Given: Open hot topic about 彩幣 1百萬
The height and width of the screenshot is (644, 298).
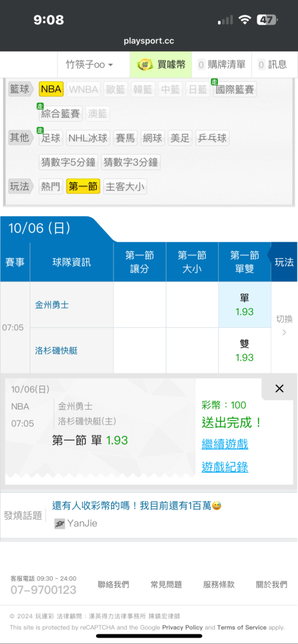Looking at the screenshot, I should (137, 506).
